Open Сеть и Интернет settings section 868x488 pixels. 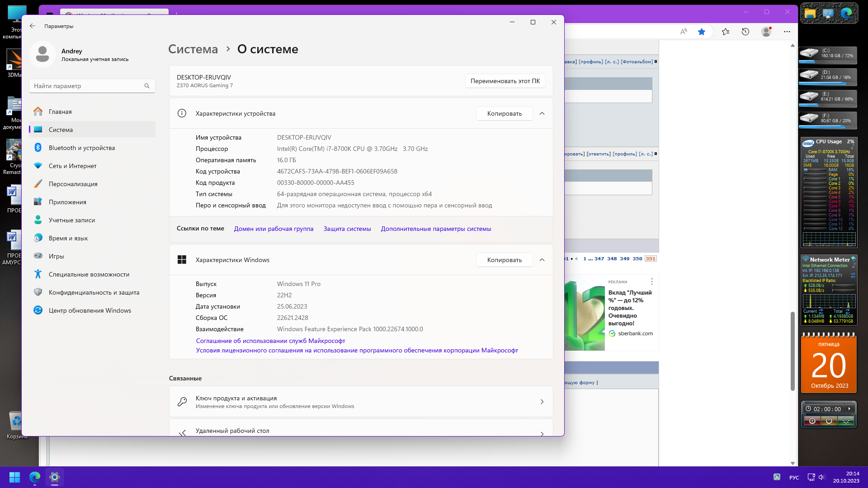[72, 166]
